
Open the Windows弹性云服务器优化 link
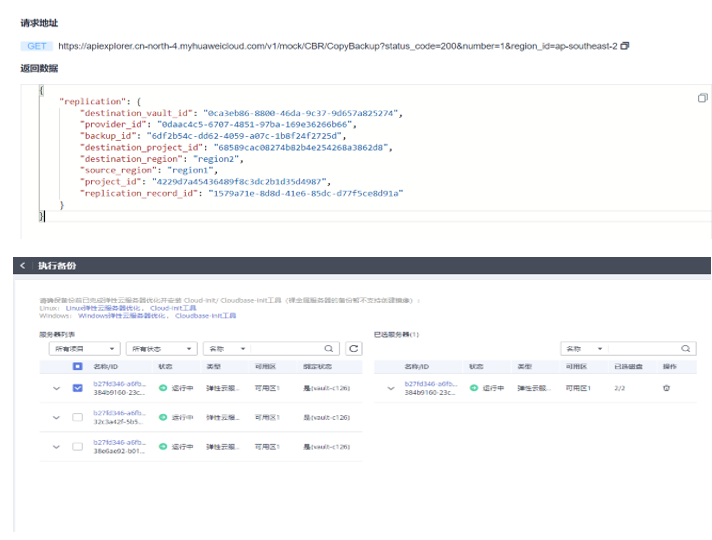pyautogui.click(x=124, y=316)
